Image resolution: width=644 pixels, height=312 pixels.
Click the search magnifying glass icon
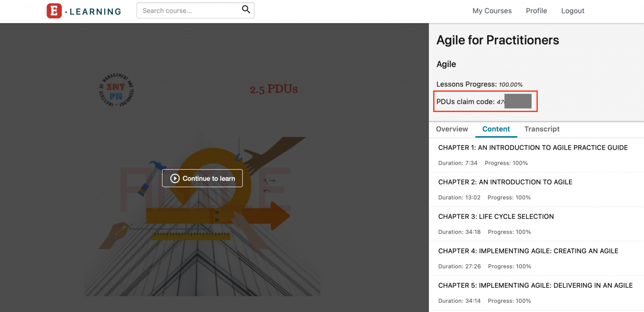pyautogui.click(x=246, y=10)
